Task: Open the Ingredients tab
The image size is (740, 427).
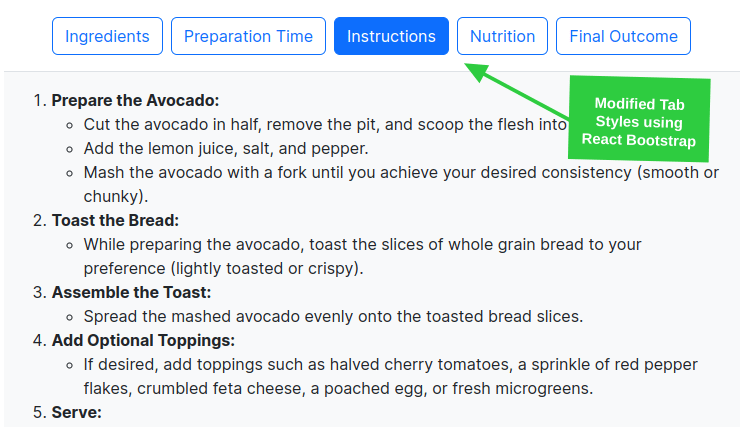Action: pyautogui.click(x=107, y=37)
